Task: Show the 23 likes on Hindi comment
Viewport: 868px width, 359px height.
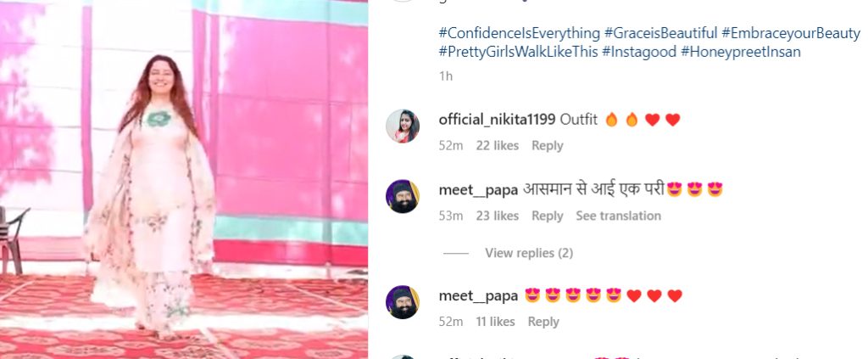Action: pos(497,216)
